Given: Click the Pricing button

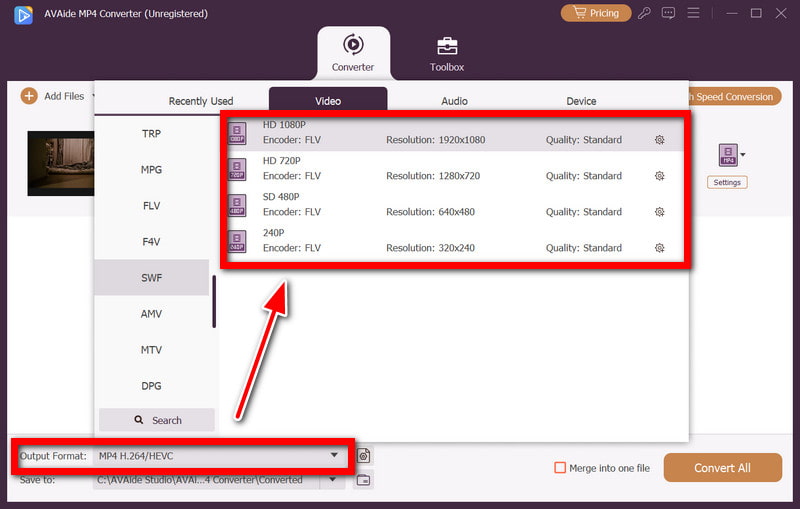Looking at the screenshot, I should [x=596, y=13].
